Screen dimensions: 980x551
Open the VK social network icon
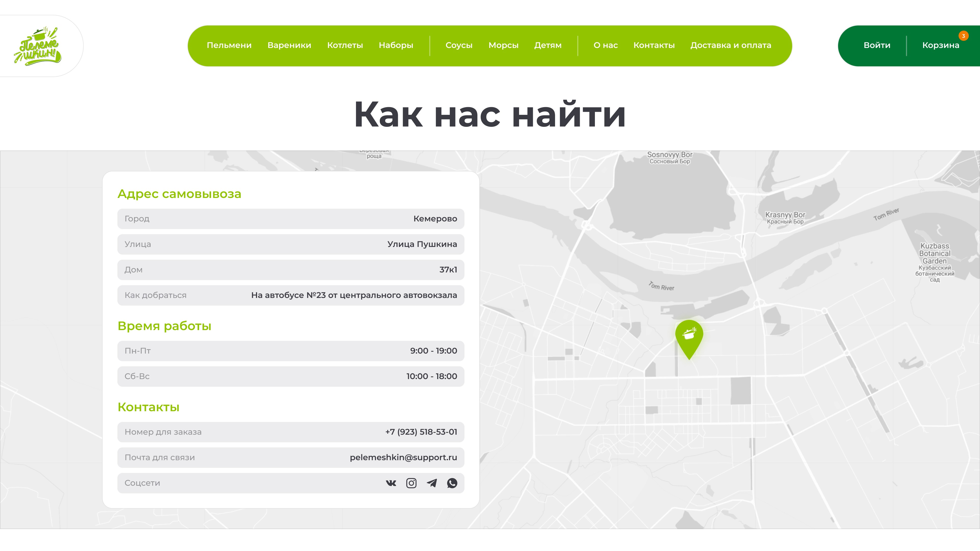pos(391,483)
